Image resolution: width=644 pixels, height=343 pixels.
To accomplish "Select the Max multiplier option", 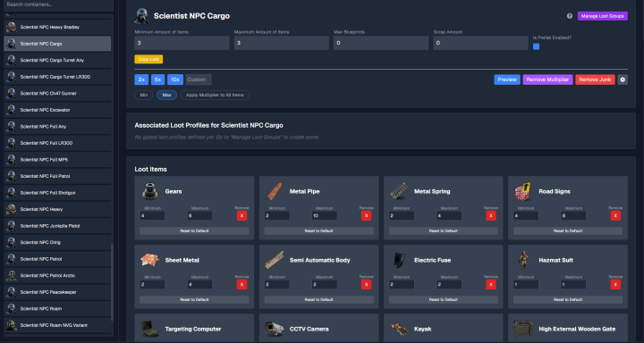I will pos(166,96).
